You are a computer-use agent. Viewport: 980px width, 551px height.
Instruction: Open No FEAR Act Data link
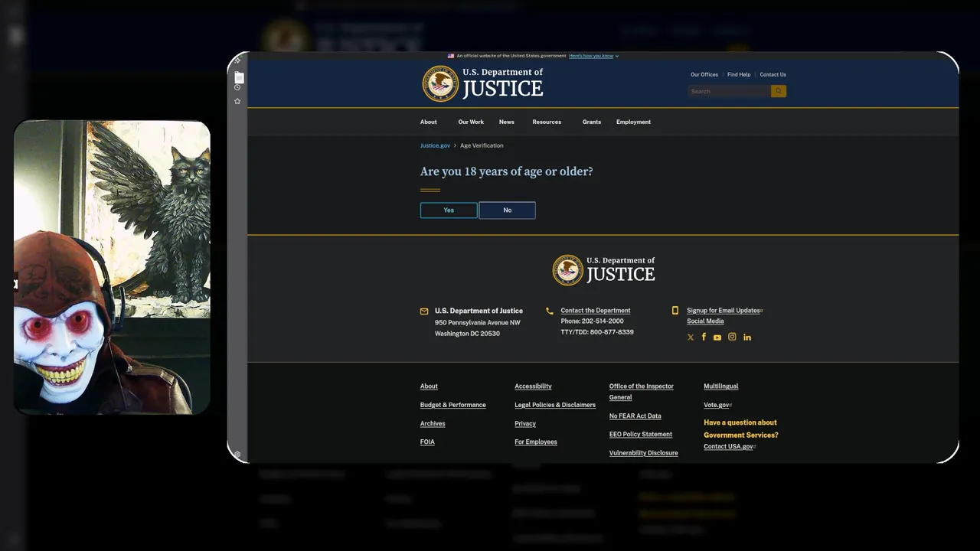pyautogui.click(x=635, y=416)
